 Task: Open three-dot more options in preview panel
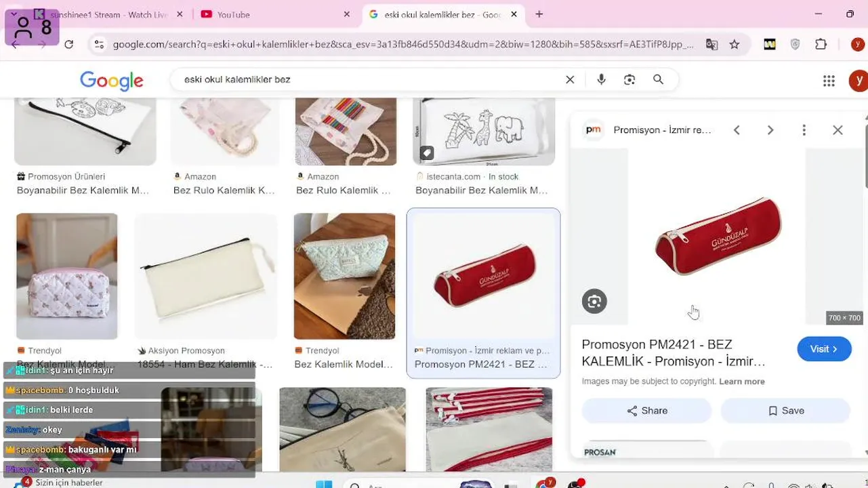(804, 130)
